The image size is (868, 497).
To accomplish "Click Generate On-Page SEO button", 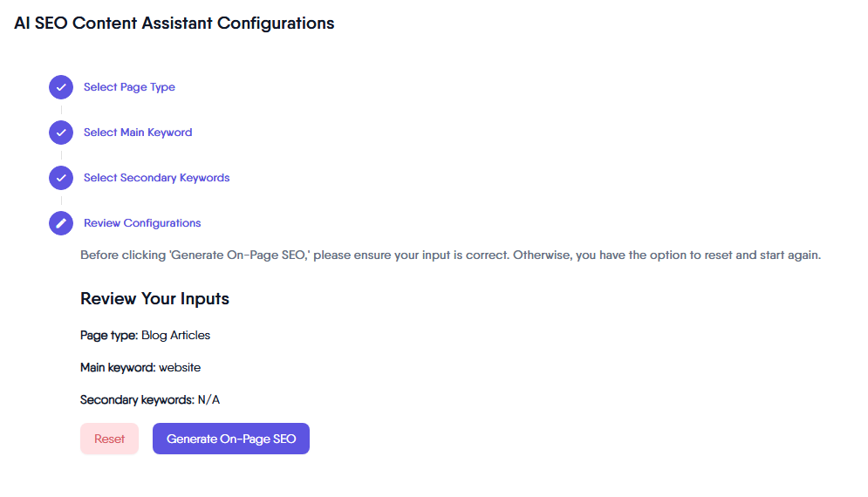I will (231, 439).
